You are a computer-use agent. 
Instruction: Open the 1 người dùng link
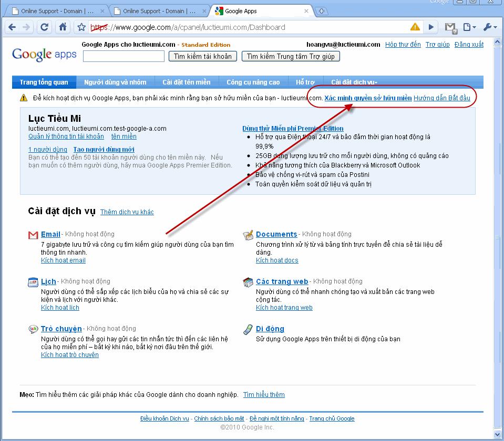click(x=48, y=150)
